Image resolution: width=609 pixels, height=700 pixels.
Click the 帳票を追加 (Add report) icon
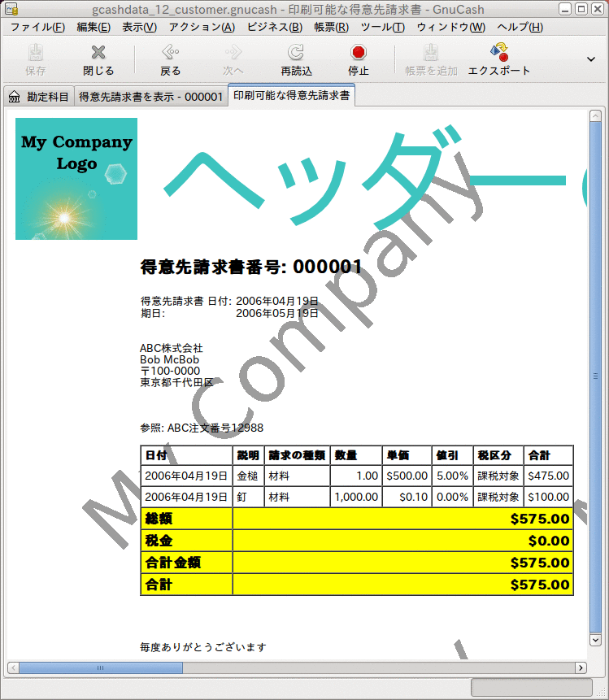click(431, 54)
